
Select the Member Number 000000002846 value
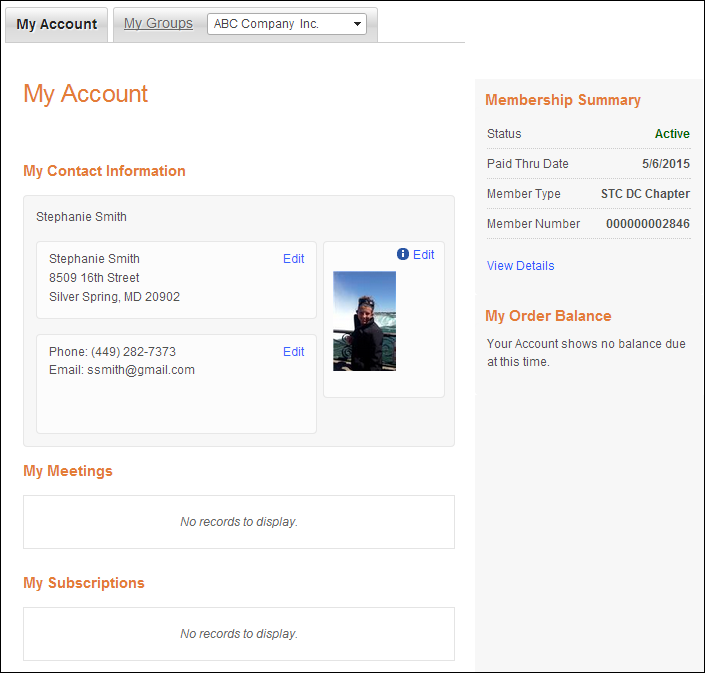click(648, 223)
